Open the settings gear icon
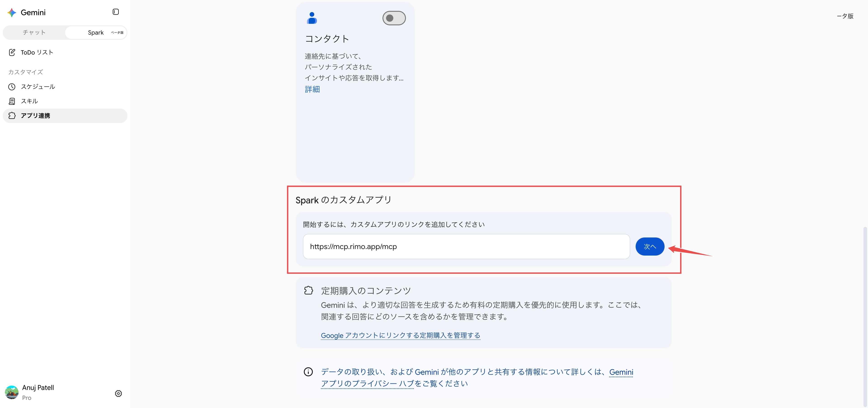The width and height of the screenshot is (868, 408). pos(118,394)
